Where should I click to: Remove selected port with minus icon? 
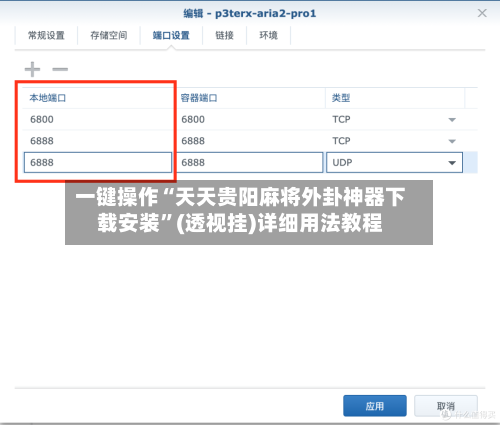coord(60,69)
